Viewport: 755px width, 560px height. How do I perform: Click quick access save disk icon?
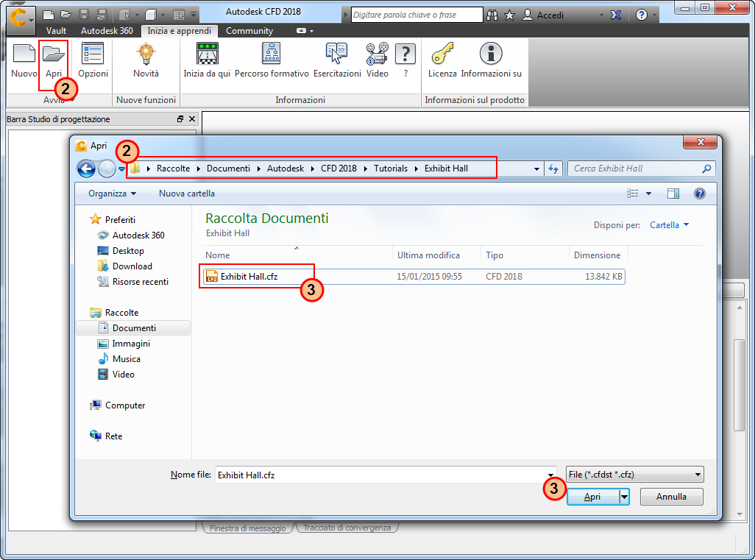click(84, 15)
